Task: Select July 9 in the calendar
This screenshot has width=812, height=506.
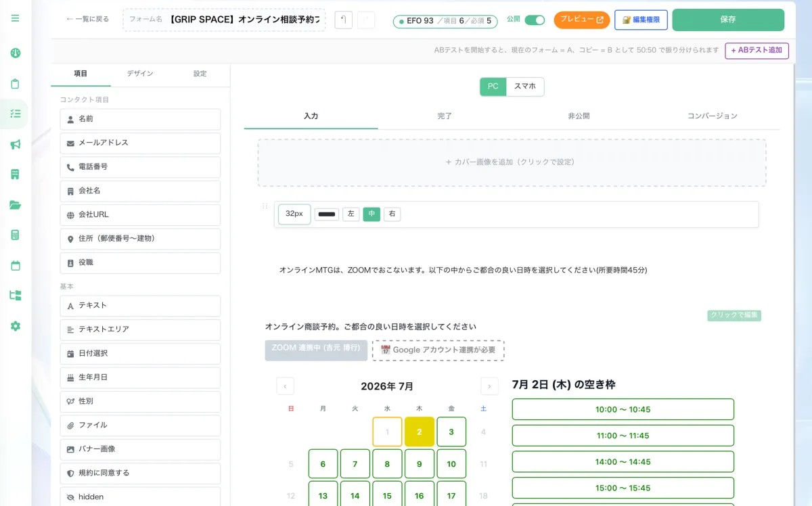Action: (x=420, y=464)
